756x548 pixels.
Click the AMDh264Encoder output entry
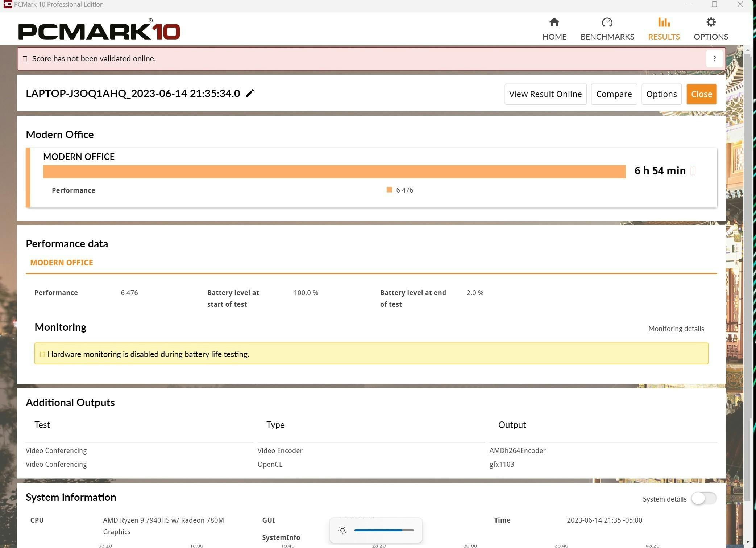coord(517,450)
